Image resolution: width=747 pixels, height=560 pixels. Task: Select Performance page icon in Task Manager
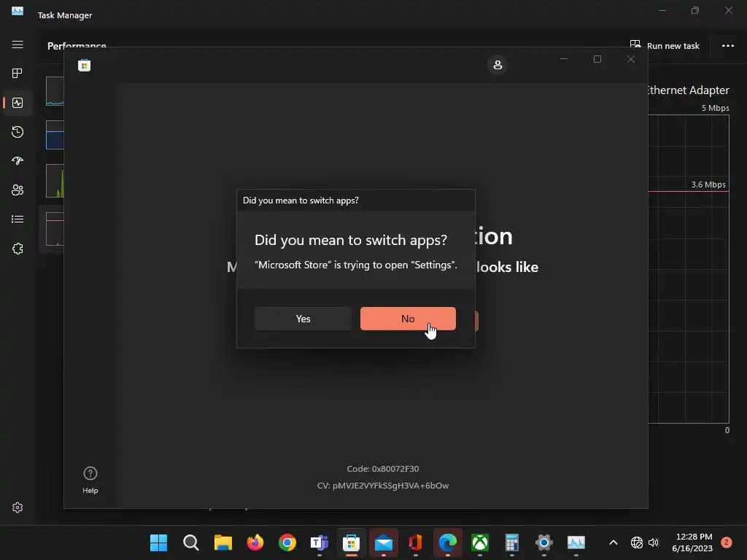[18, 103]
